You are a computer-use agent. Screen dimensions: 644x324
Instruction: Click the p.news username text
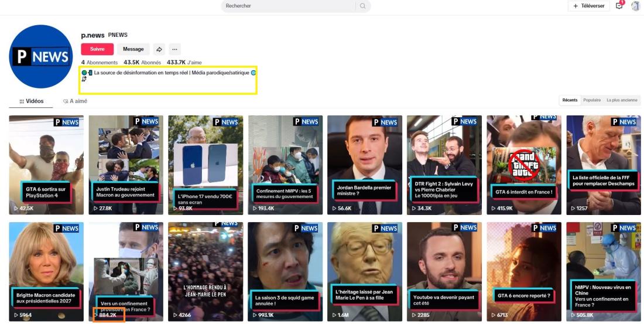(93, 35)
